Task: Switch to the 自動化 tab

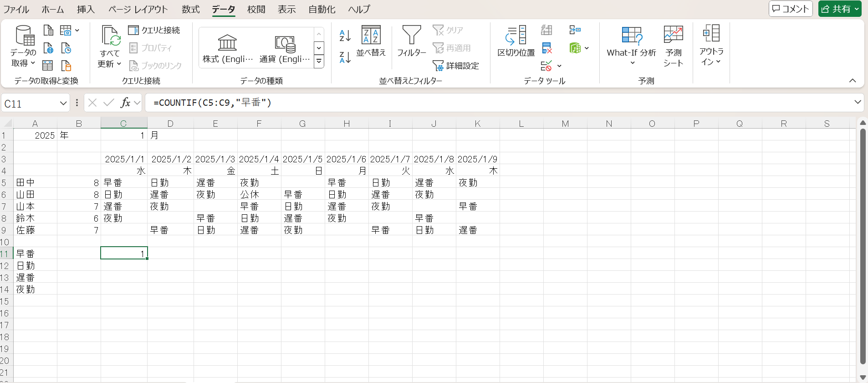Action: (x=322, y=9)
